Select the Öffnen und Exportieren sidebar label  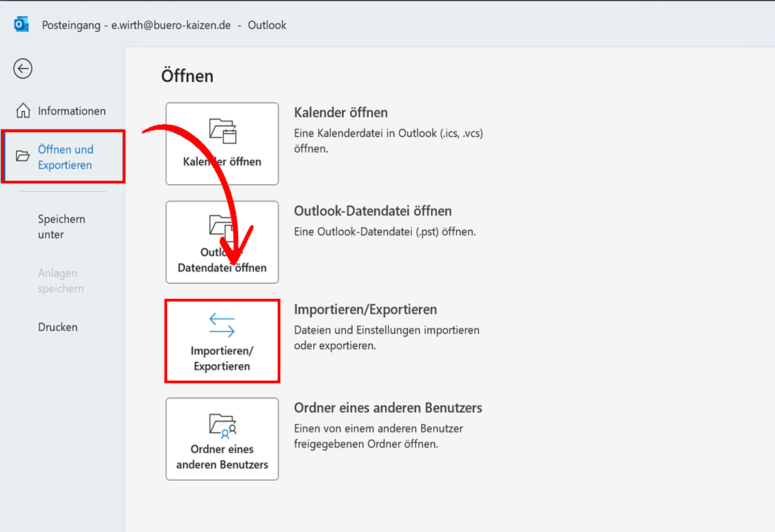coord(65,157)
